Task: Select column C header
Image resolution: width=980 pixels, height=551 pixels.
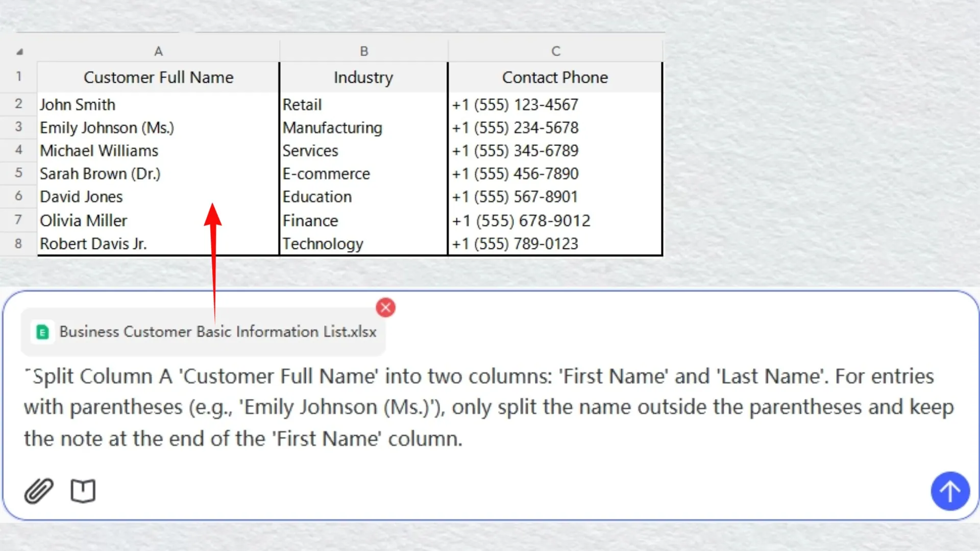Action: (x=555, y=51)
